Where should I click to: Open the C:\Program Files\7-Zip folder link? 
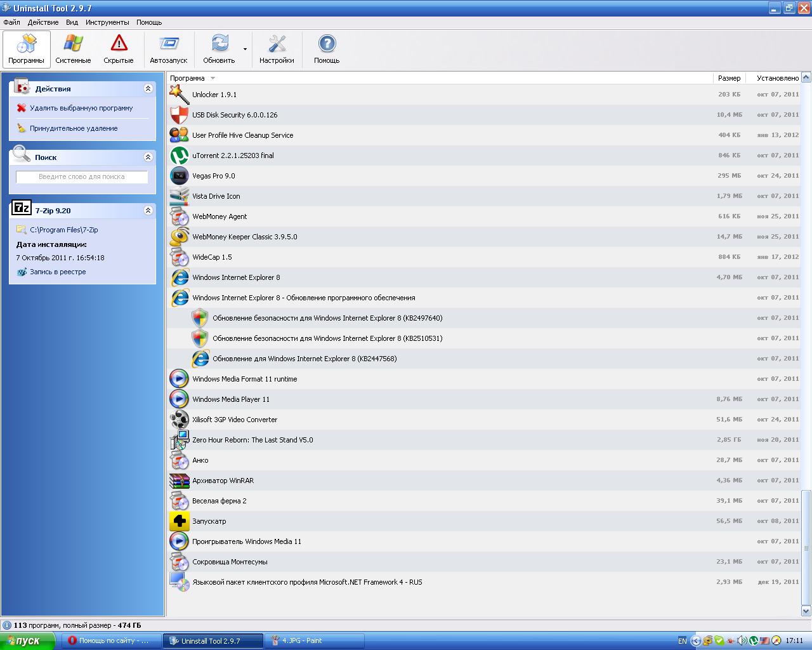click(x=64, y=230)
